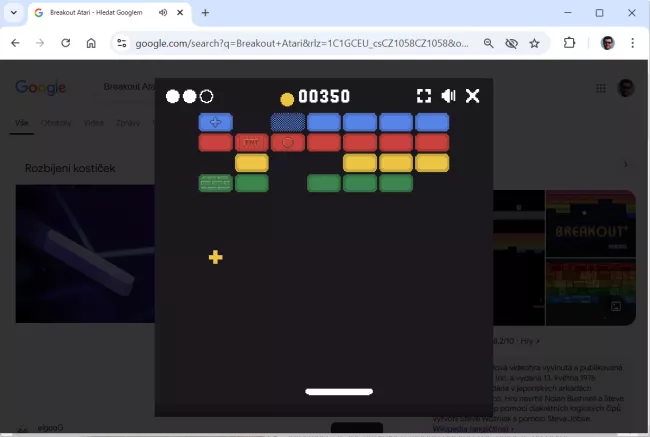
Task: Click the falling yellow plus power-up
Action: [215, 257]
